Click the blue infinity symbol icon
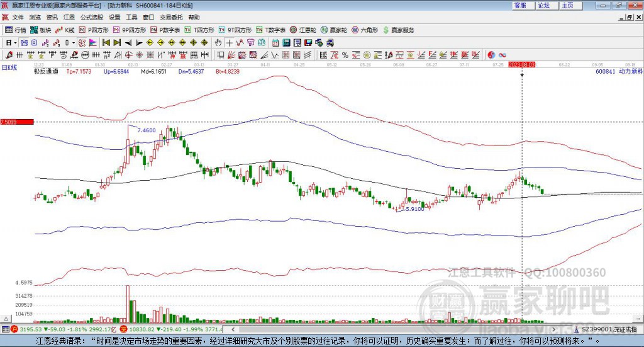 pyautogui.click(x=502, y=55)
